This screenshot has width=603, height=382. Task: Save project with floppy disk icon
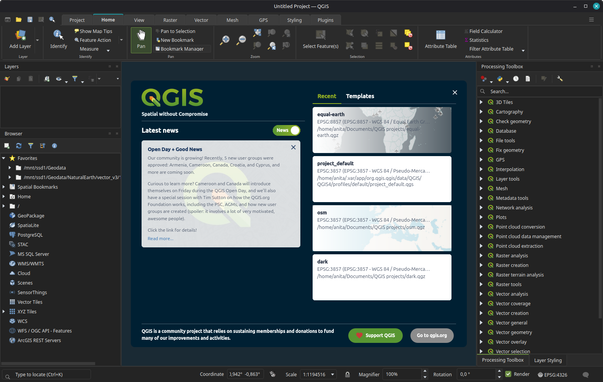pyautogui.click(x=30, y=20)
